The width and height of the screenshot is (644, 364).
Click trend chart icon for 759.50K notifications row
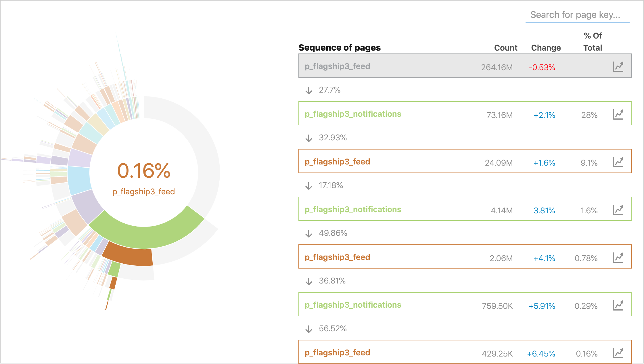[618, 305]
